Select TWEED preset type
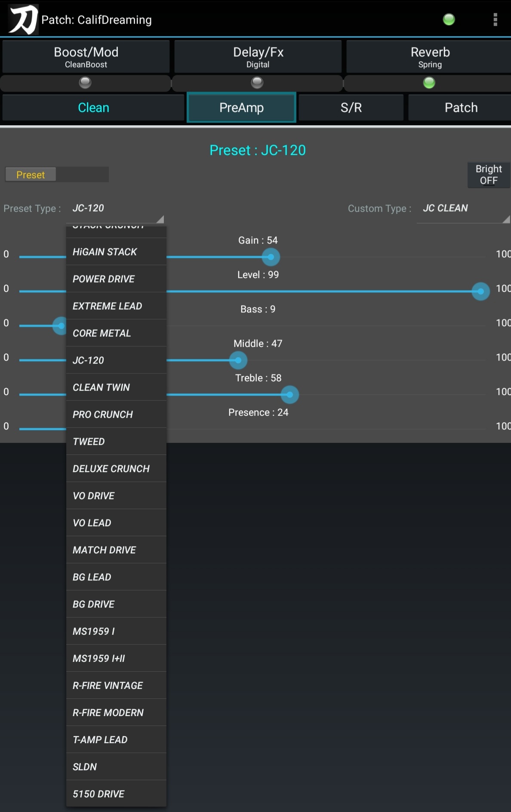This screenshot has width=511, height=812. [x=116, y=442]
